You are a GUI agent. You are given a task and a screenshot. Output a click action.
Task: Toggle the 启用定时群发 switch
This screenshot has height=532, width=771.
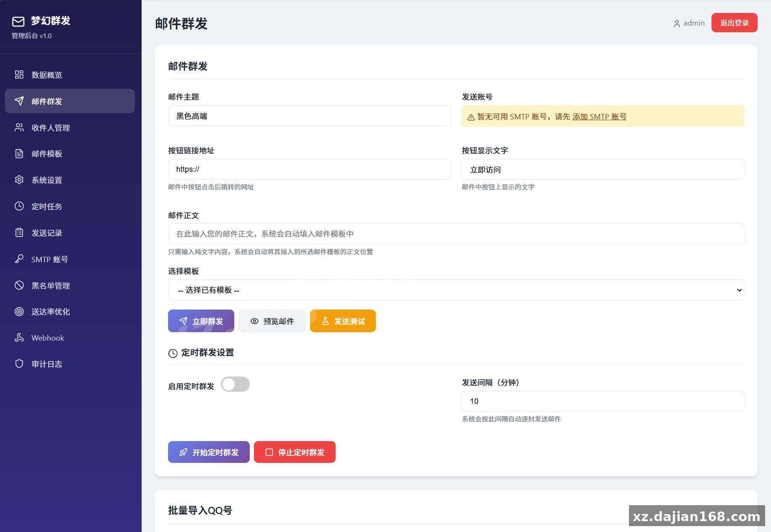click(235, 384)
